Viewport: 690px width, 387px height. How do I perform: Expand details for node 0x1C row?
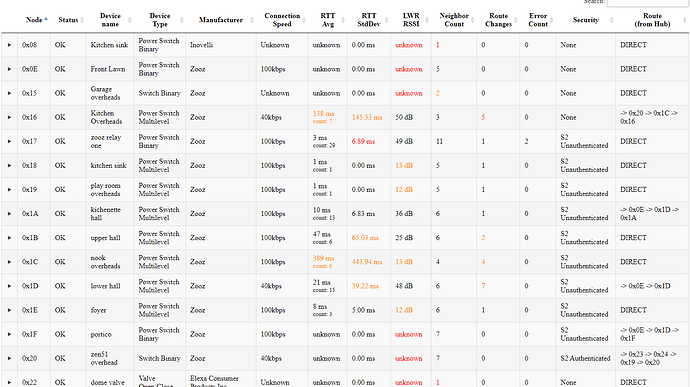(x=9, y=262)
